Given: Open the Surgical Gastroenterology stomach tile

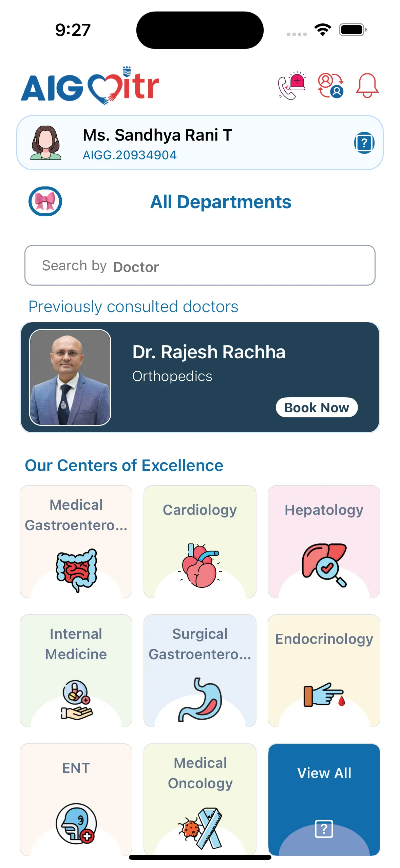Looking at the screenshot, I should point(200,670).
